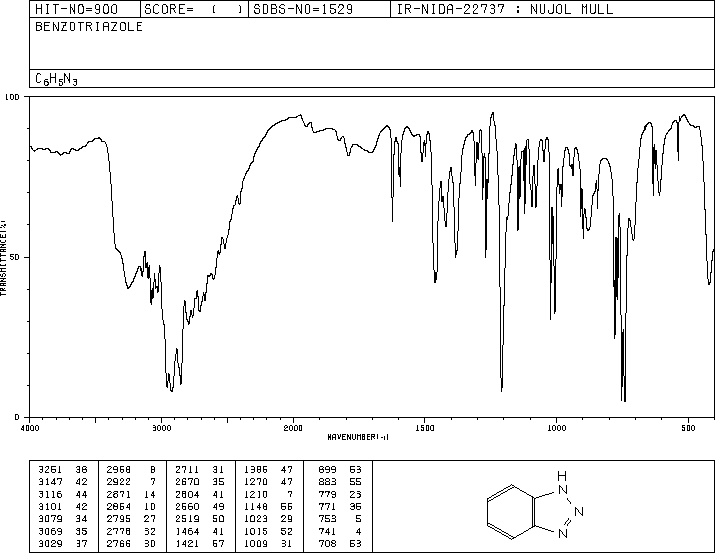Image resolution: width=715 pixels, height=553 pixels.
Task: Select peak value 3116 in the table
Action: click(x=50, y=494)
